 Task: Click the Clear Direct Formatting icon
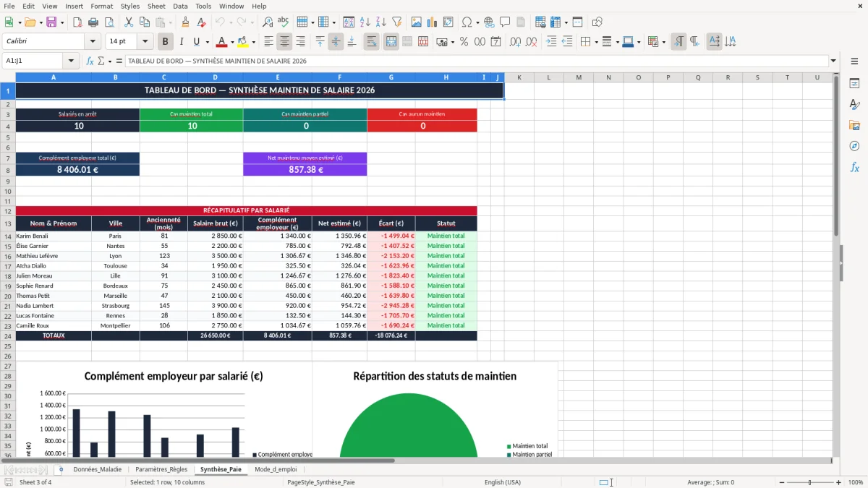click(x=200, y=22)
